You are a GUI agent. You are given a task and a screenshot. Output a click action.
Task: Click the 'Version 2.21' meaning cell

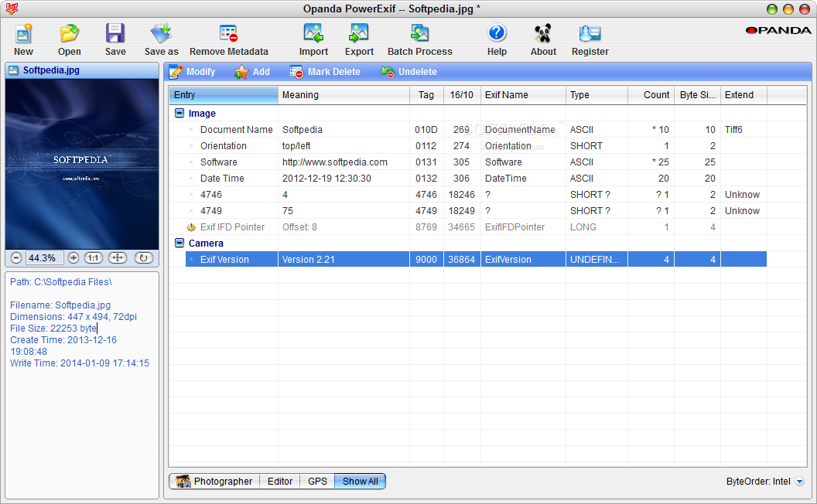[344, 259]
